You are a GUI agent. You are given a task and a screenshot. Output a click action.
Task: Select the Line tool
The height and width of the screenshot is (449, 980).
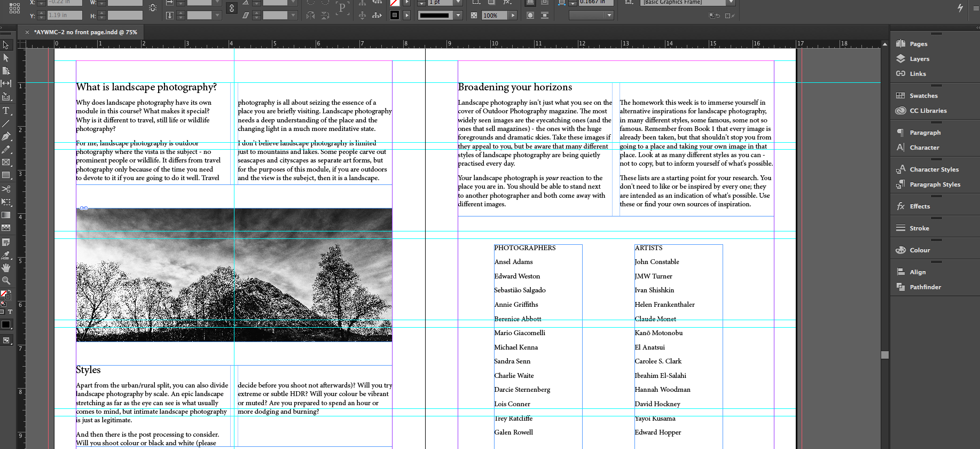(x=6, y=123)
